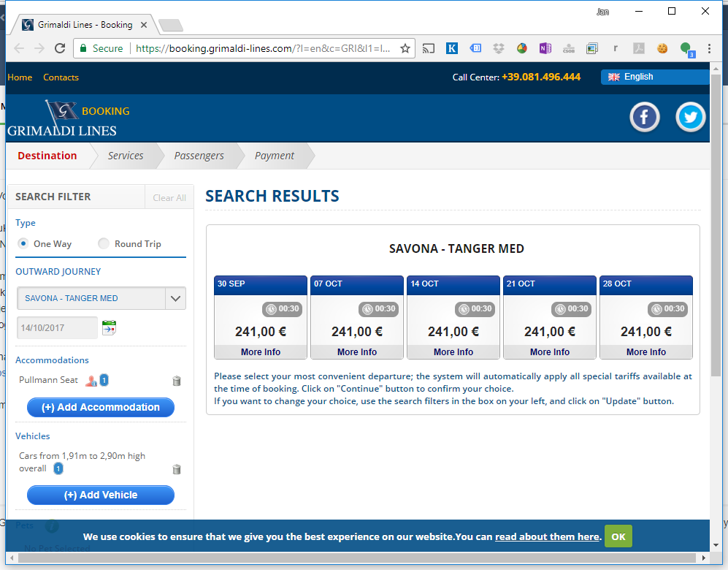The height and width of the screenshot is (570, 728).
Task: Click the OneNote extension icon
Action: point(545,49)
